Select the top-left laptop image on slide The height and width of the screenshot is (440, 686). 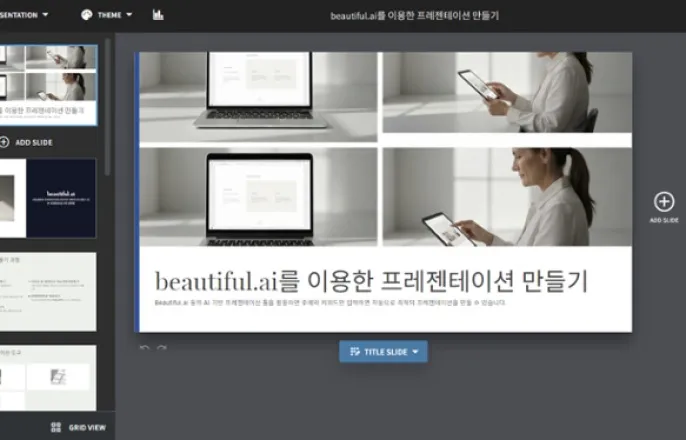click(258, 97)
